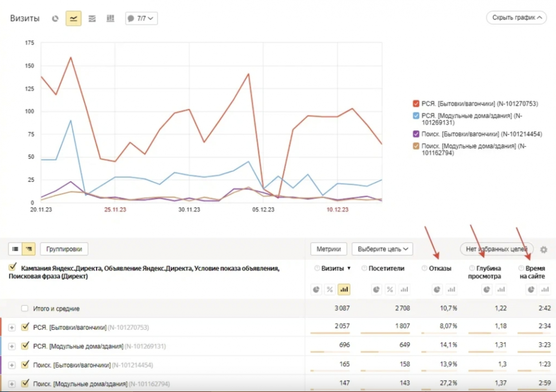Click the Поиск Бытовки/вагончики purple legend swatch
Viewport: 556px width, 392px height.
416,134
